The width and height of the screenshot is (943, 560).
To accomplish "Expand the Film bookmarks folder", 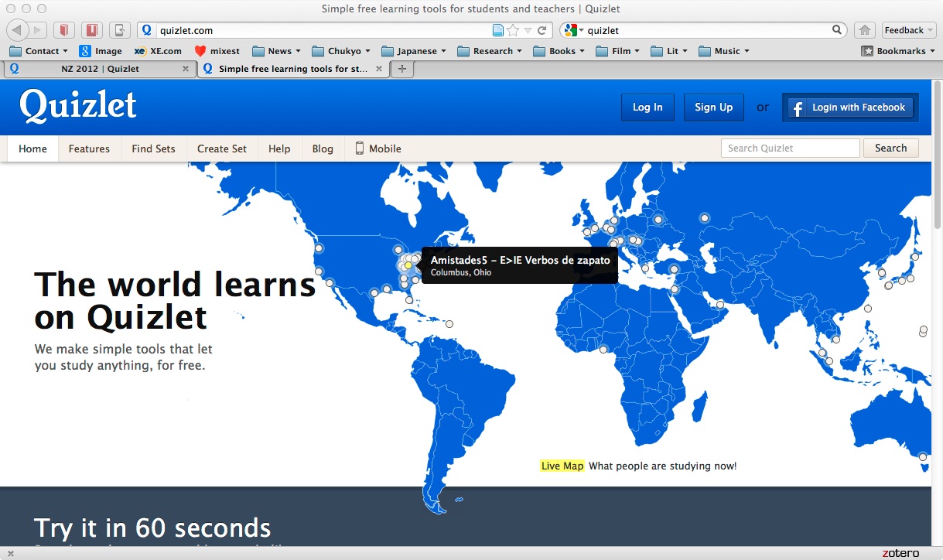I will (x=617, y=51).
